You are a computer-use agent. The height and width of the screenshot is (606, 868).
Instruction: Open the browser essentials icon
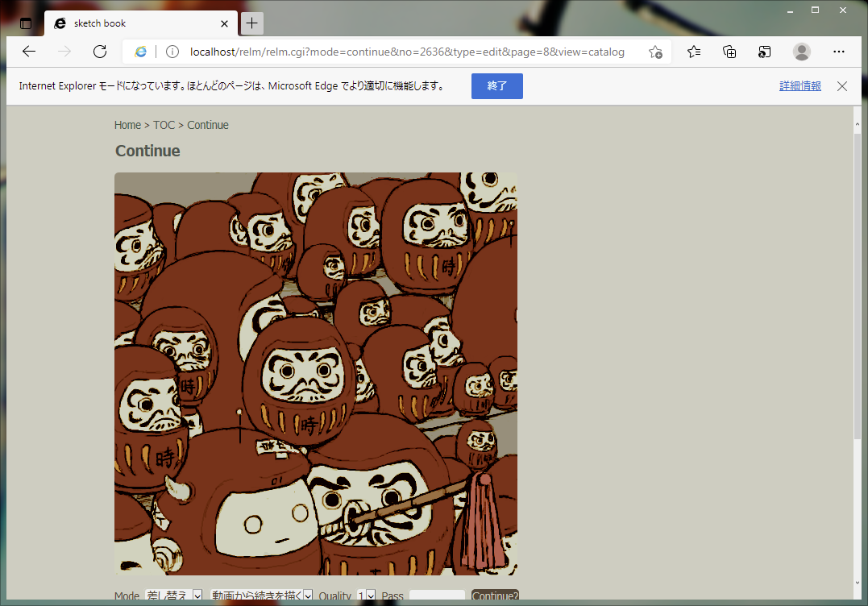[x=765, y=52]
